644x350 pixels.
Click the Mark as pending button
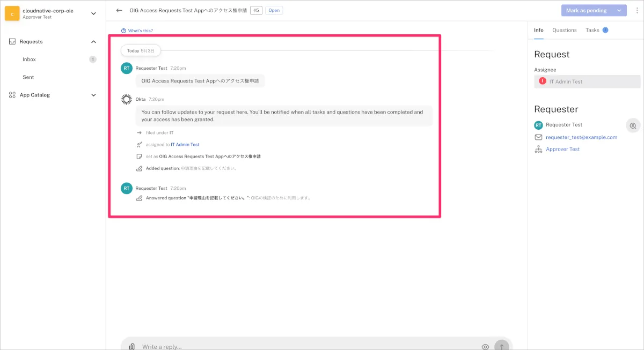(587, 10)
